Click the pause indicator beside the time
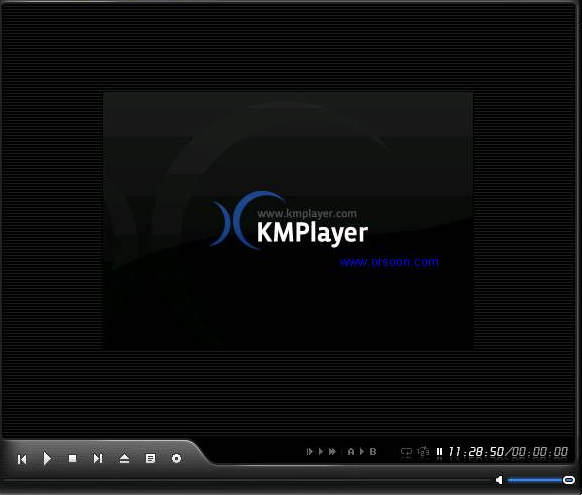Image resolution: width=582 pixels, height=495 pixels. tap(439, 452)
